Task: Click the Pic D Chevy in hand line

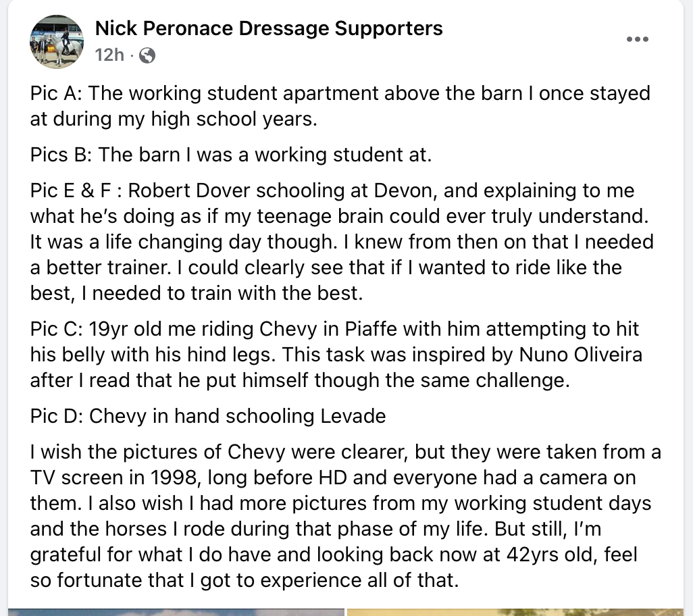Action: click(208, 416)
